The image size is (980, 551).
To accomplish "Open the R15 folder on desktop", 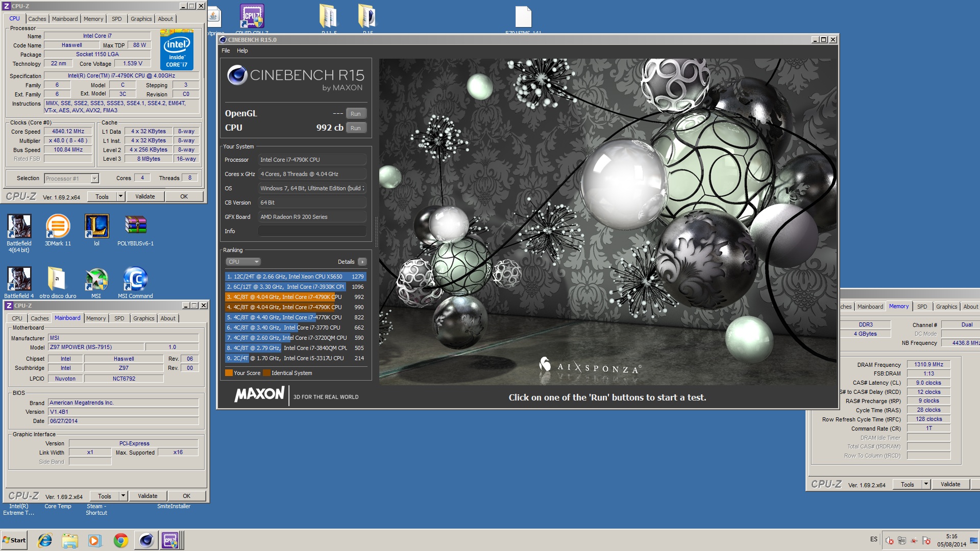I will click(x=367, y=19).
